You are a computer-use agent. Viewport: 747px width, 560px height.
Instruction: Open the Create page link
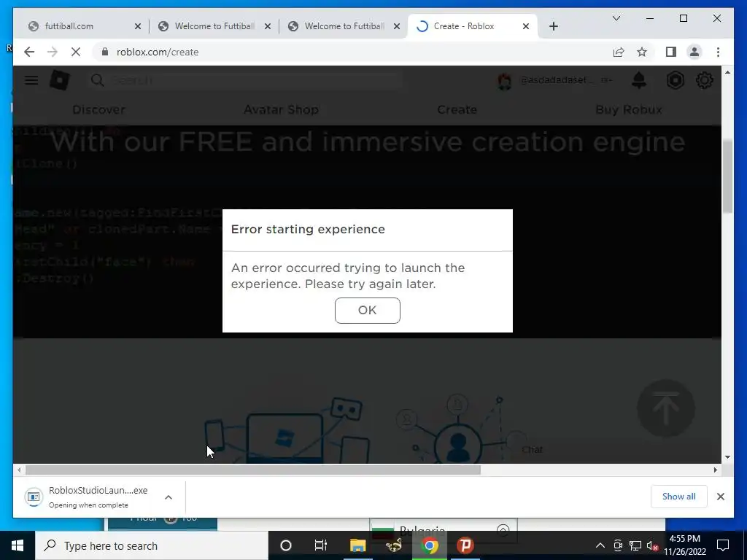457,109
